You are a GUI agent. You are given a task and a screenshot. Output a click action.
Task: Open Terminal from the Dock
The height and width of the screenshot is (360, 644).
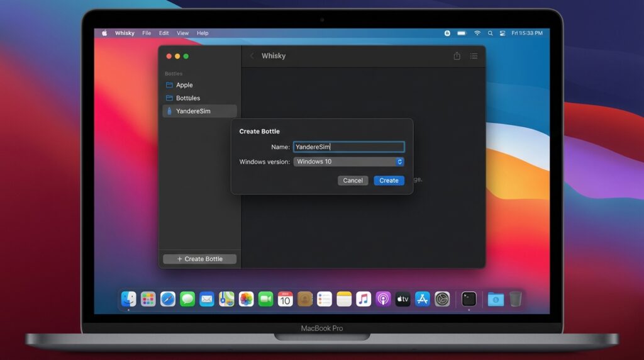point(469,299)
